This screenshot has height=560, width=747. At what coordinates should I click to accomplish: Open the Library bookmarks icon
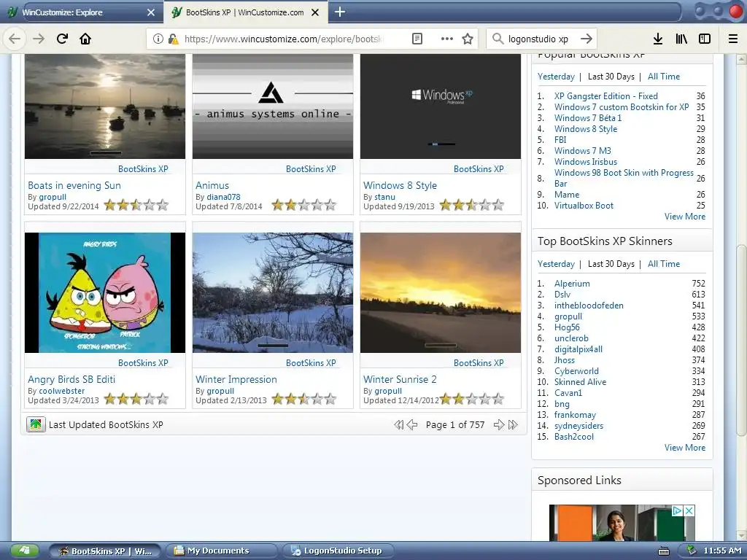(681, 39)
